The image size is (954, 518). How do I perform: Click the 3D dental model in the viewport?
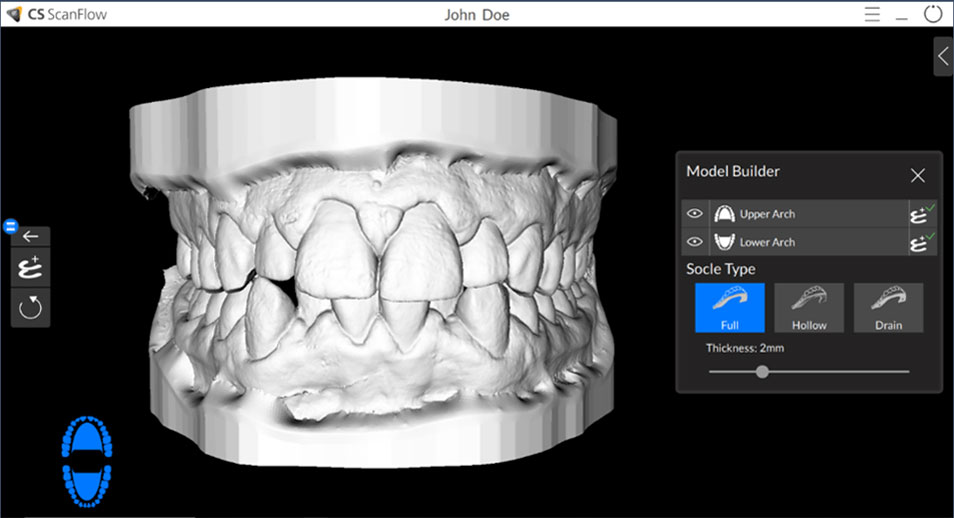[x=372, y=274]
